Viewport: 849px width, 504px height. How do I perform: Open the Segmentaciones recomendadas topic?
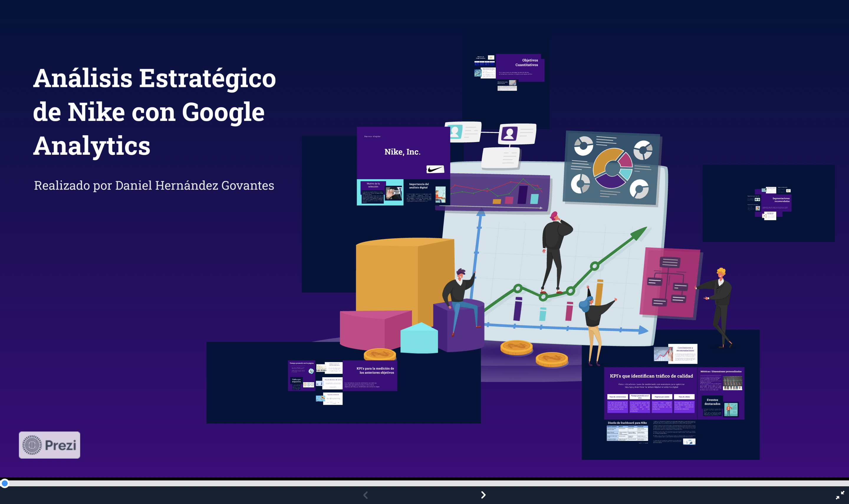click(776, 203)
